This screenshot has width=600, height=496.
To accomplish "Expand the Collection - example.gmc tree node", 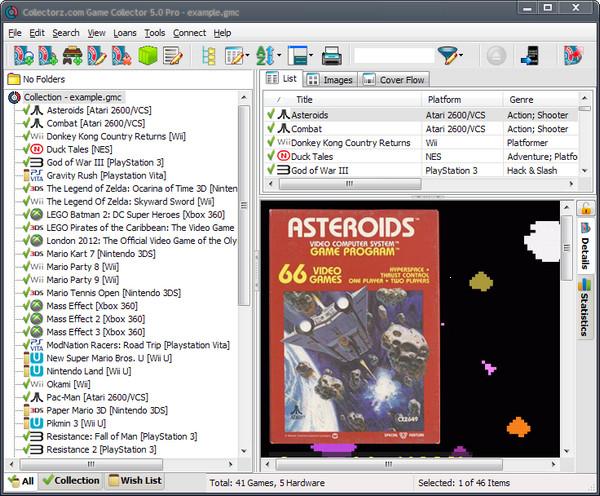I will pos(15,97).
